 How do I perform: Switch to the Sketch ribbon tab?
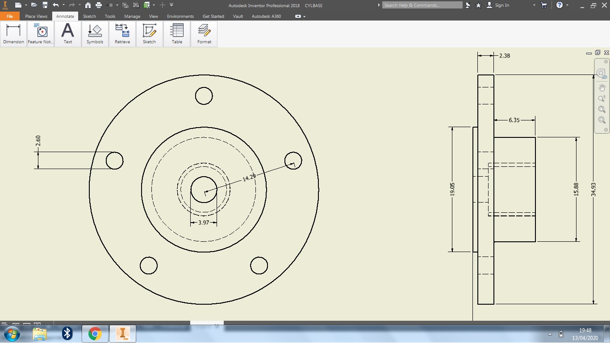(89, 16)
